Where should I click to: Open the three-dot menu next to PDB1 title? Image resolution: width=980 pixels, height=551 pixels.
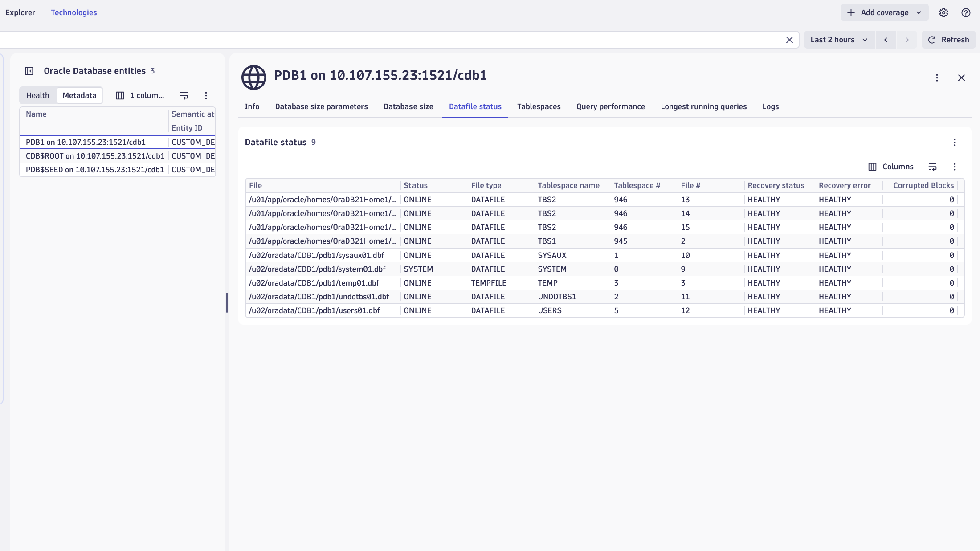pos(937,77)
